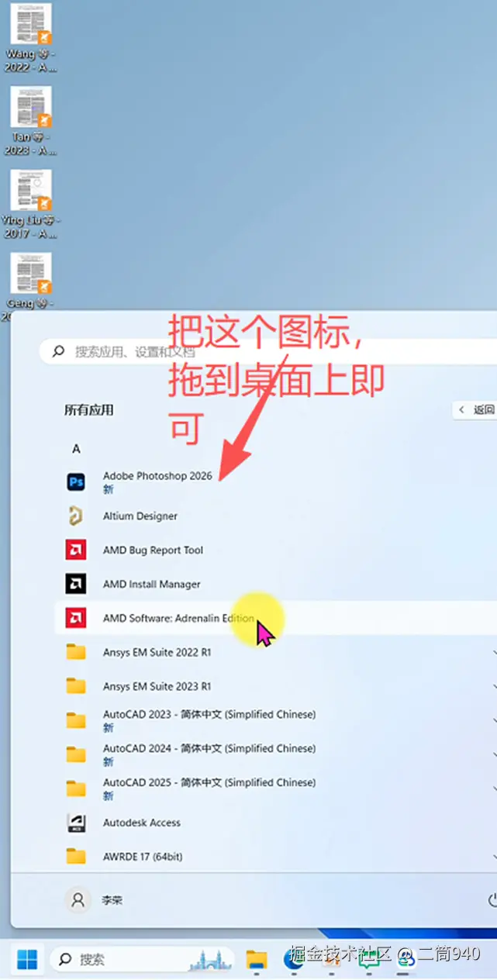Screen dimensions: 497x980
Task: Click the taskbar 搜索 search box
Action: tap(142, 960)
